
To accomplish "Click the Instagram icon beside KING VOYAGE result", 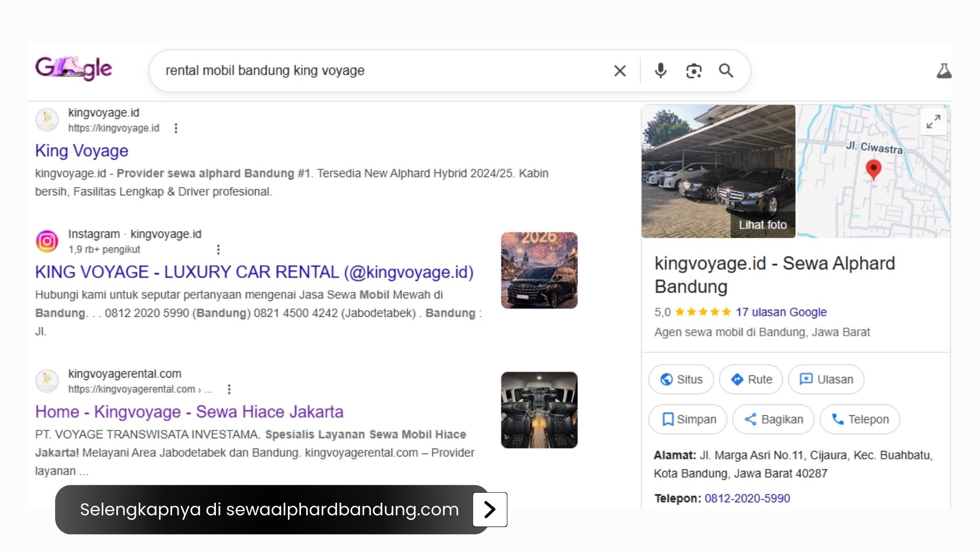I will 47,241.
